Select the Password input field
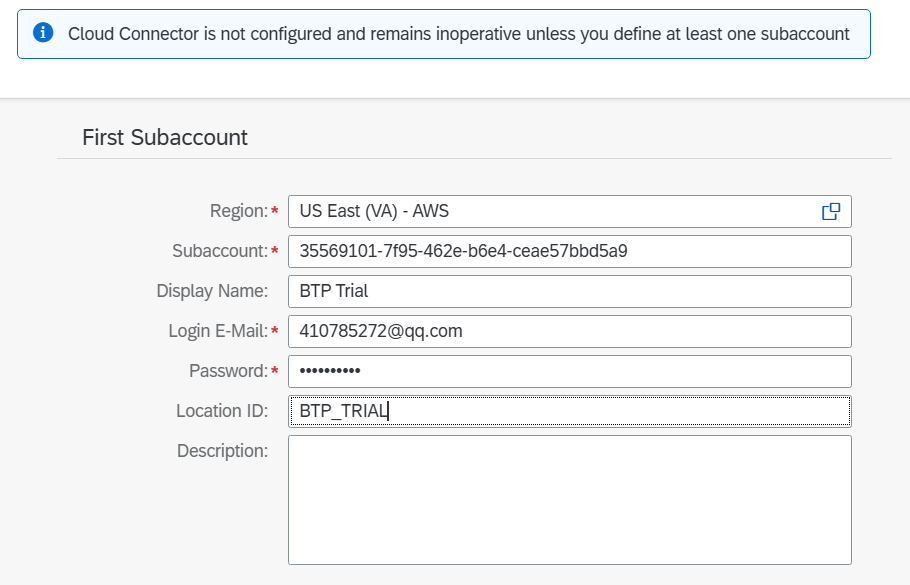Screen dimensions: 910x585 pos(569,371)
